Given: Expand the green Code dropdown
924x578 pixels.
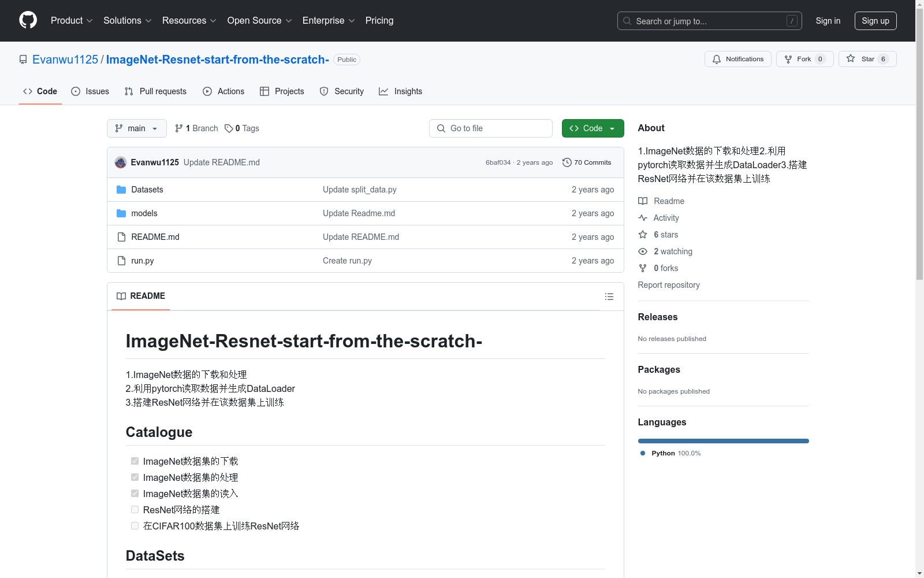Looking at the screenshot, I should [593, 128].
